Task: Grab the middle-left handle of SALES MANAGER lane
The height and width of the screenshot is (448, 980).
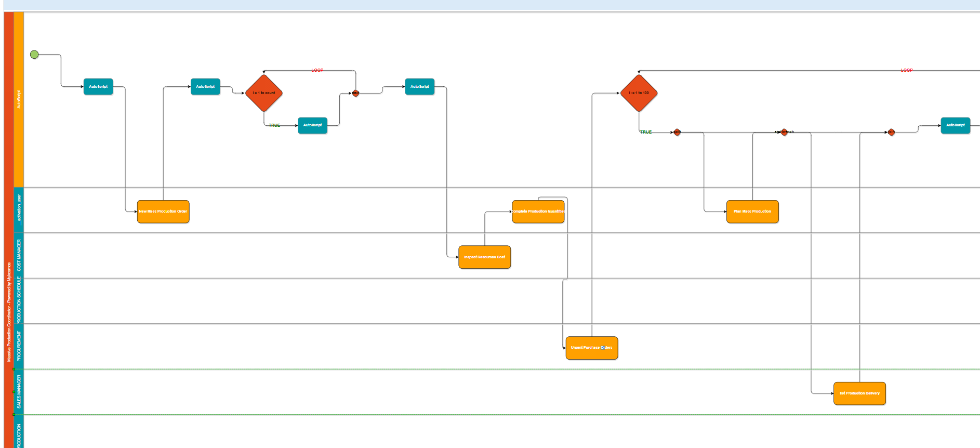Action: pos(14,392)
